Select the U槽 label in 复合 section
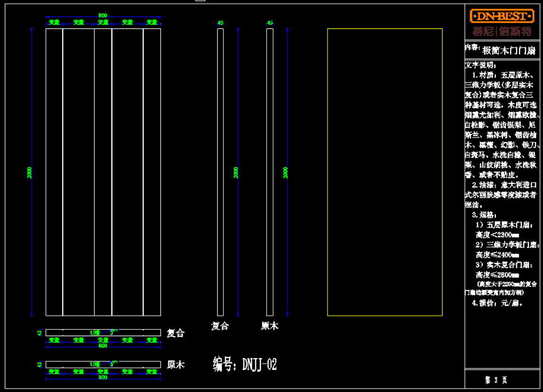The width and height of the screenshot is (543, 392). 95,333
